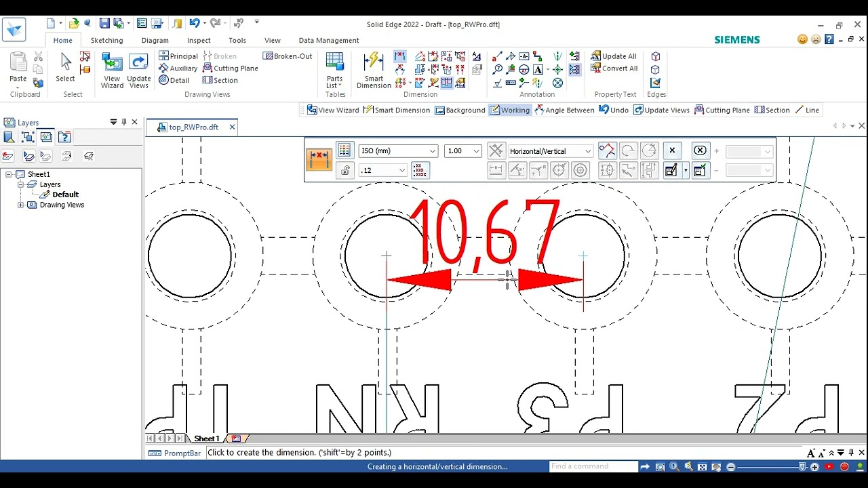Click the Bolt Hole Circle icon
The height and width of the screenshot is (488, 868).
(x=557, y=83)
